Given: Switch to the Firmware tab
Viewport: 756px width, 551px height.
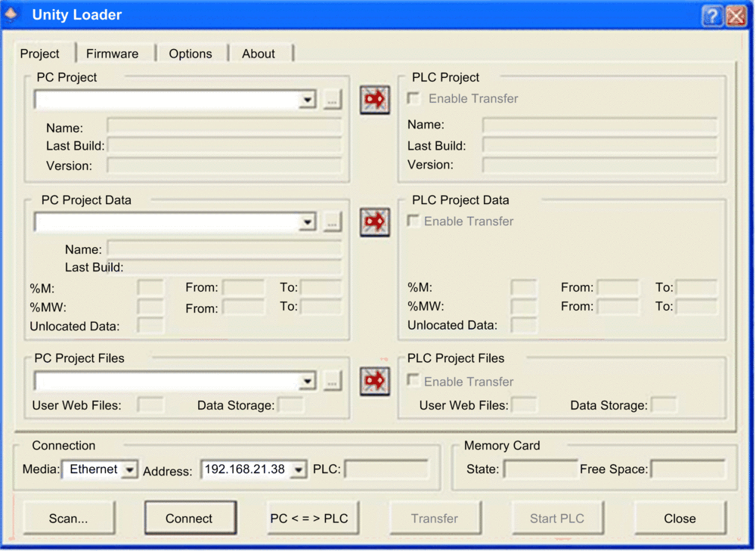Looking at the screenshot, I should [x=112, y=54].
